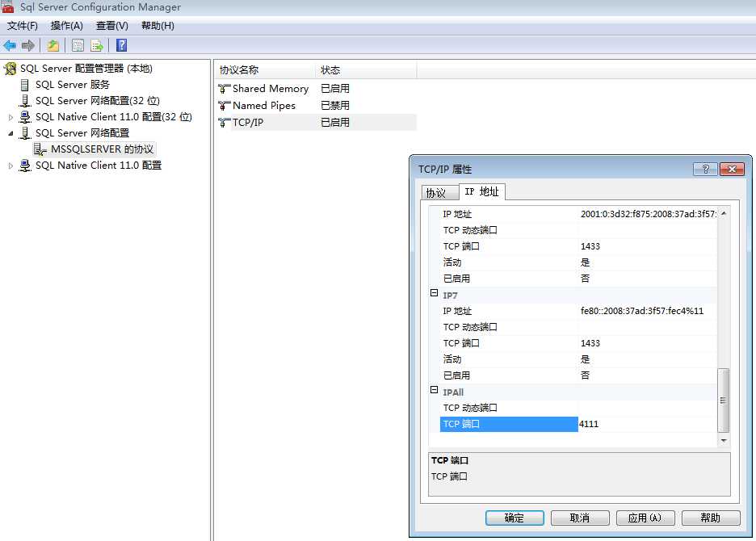The image size is (756, 541).
Task: Click the Shared Memory protocol icon
Action: (224, 89)
